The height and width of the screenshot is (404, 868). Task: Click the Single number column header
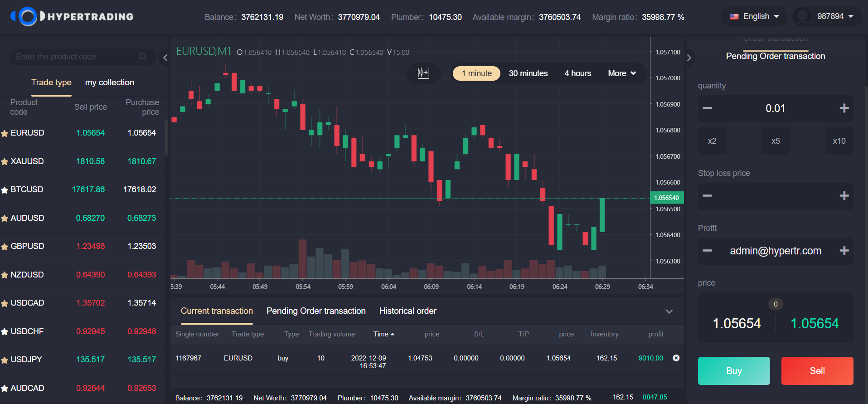(x=197, y=334)
